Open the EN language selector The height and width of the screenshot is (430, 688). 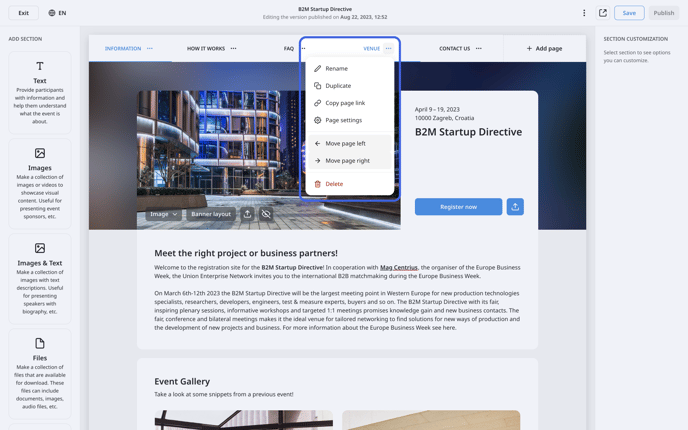(57, 13)
